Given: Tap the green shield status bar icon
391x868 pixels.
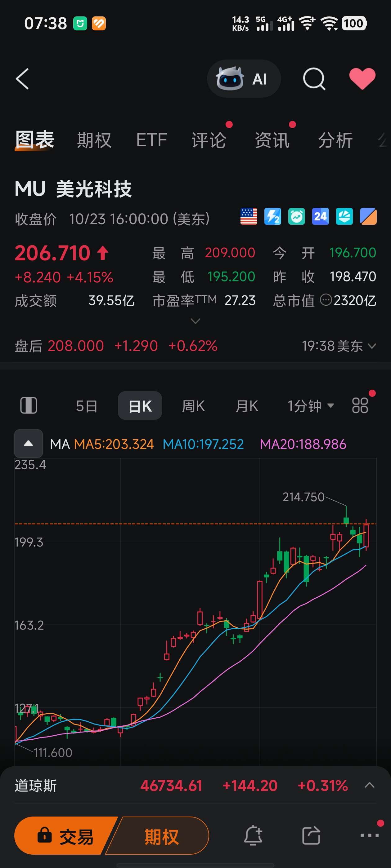Looking at the screenshot, I should tap(80, 24).
